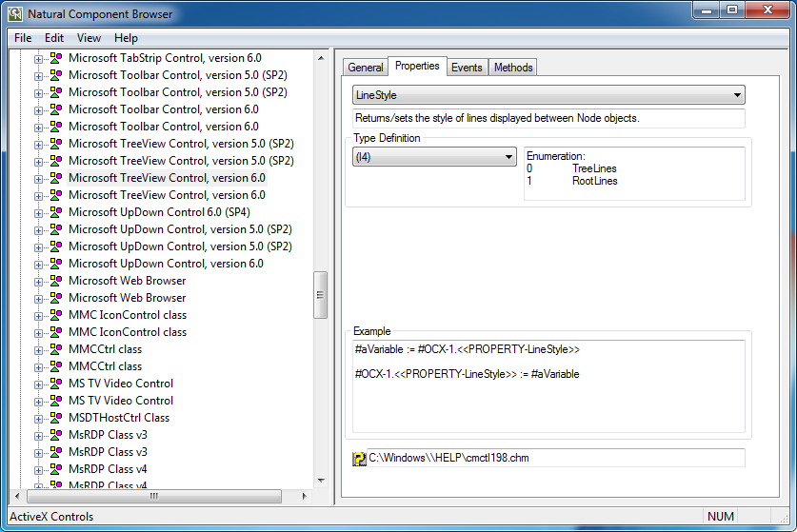797x532 pixels.
Task: Click the MSDTHostCtrl Class component icon
Action: pos(56,418)
